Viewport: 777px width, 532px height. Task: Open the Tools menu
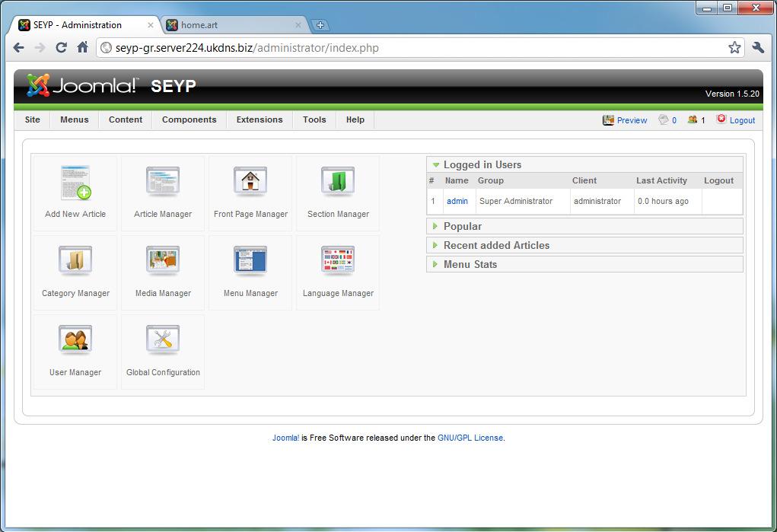tap(314, 119)
